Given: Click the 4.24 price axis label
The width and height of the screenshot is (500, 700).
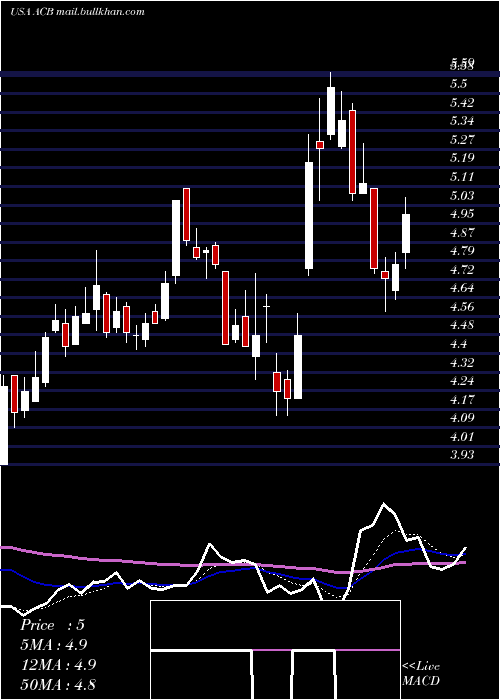Looking at the screenshot, I should [x=462, y=381].
